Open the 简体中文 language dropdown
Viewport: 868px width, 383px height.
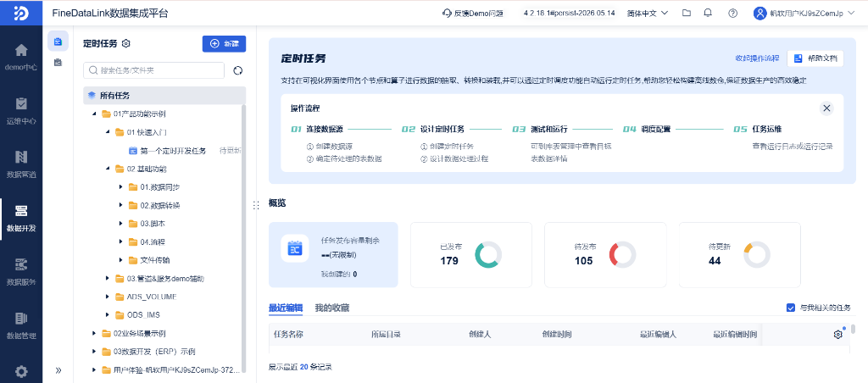click(648, 14)
